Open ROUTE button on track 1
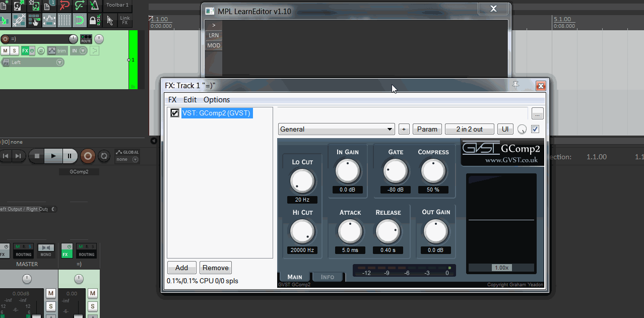644x318 pixels. [86, 39]
